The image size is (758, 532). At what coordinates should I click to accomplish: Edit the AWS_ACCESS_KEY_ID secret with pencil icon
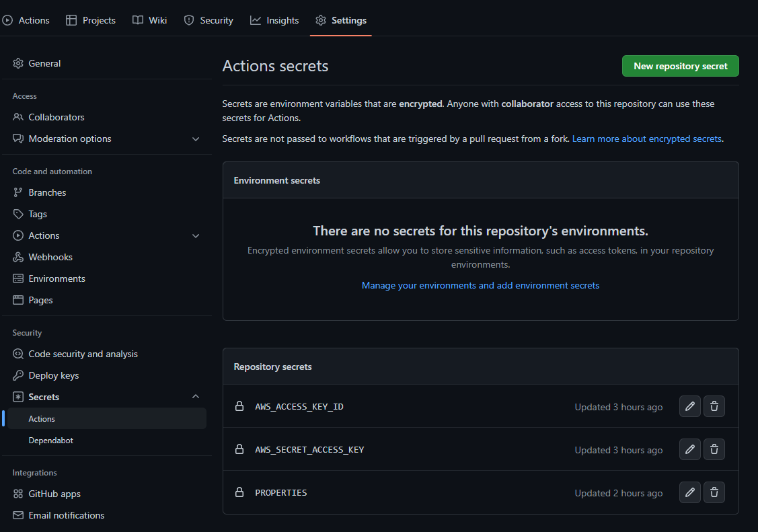tap(689, 406)
